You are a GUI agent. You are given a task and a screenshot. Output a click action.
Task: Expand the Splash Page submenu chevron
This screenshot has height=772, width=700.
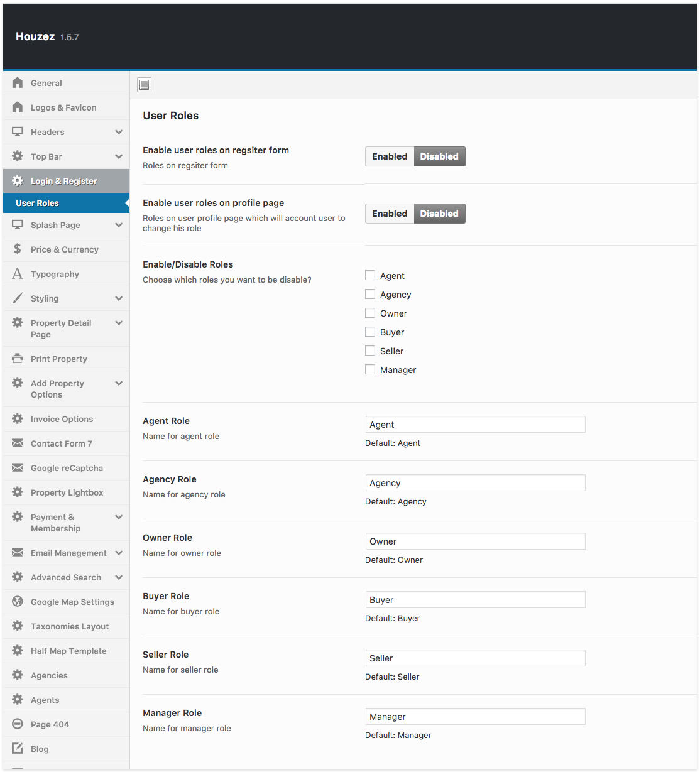click(119, 225)
